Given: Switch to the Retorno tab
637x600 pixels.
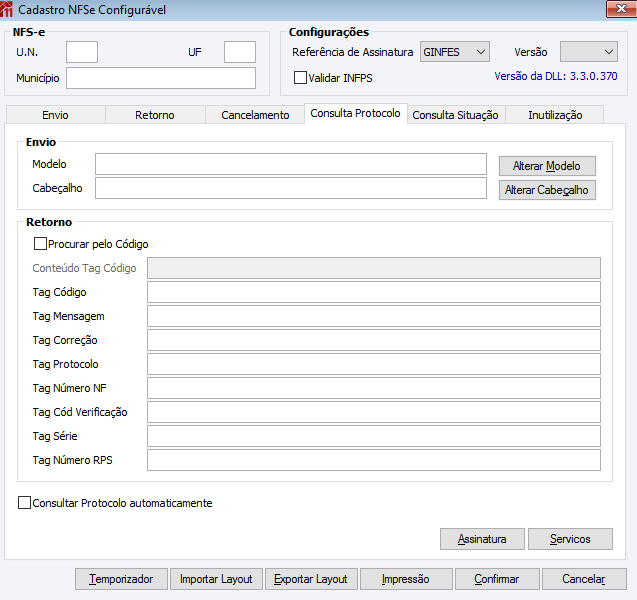Looking at the screenshot, I should (x=155, y=115).
